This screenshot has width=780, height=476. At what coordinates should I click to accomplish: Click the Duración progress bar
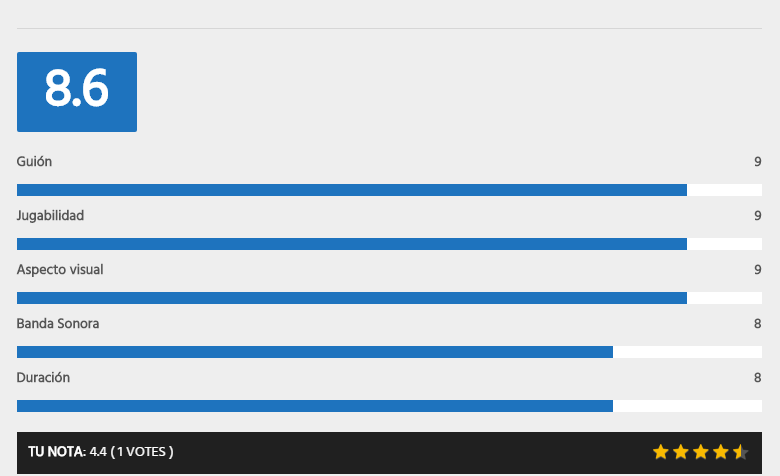(389, 406)
